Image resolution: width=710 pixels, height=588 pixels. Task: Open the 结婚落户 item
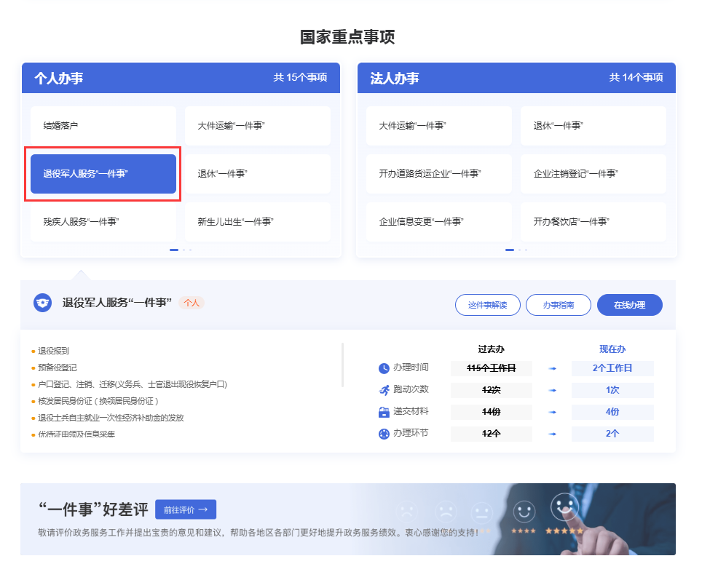103,126
